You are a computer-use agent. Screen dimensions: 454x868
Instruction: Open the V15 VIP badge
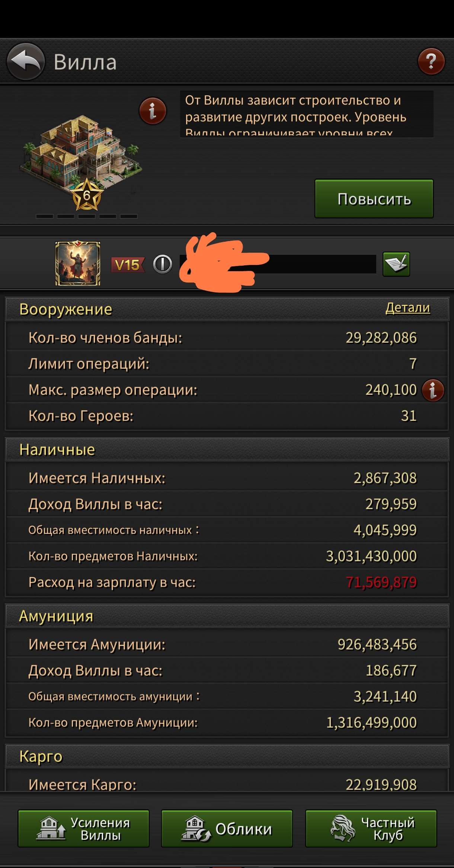pos(128,265)
